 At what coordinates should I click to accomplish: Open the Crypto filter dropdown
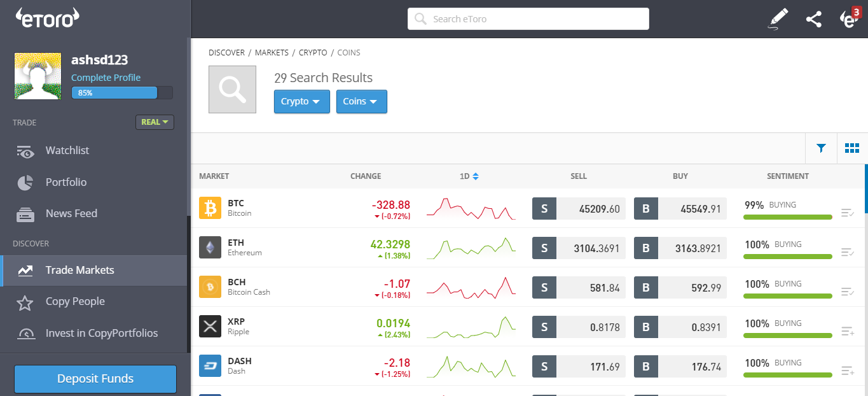tap(302, 101)
